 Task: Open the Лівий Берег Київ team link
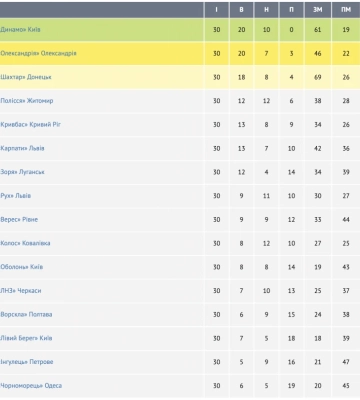point(26,338)
